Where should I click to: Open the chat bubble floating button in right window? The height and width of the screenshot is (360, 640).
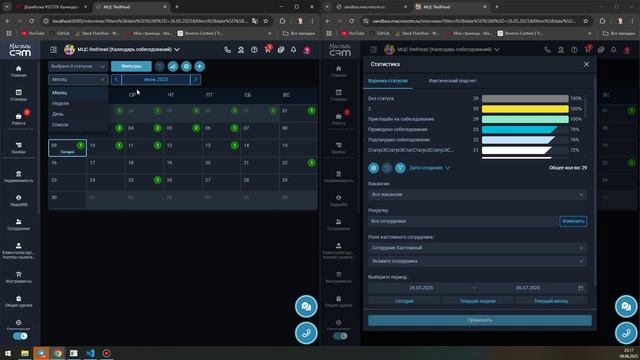pos(626,306)
